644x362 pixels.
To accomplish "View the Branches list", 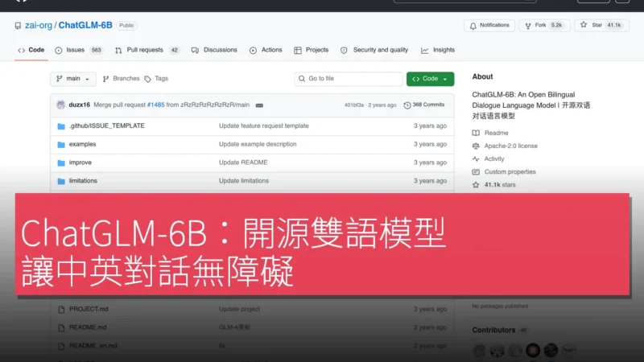I will pos(122,79).
